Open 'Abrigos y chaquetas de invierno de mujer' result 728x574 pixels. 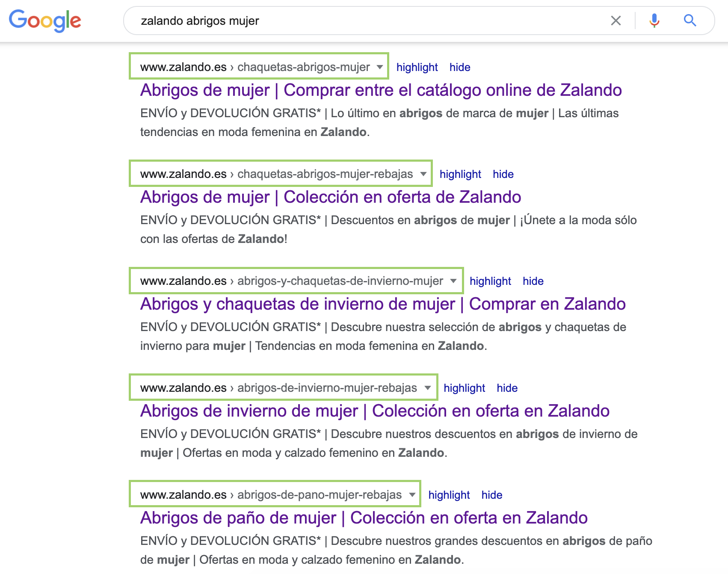coord(382,304)
